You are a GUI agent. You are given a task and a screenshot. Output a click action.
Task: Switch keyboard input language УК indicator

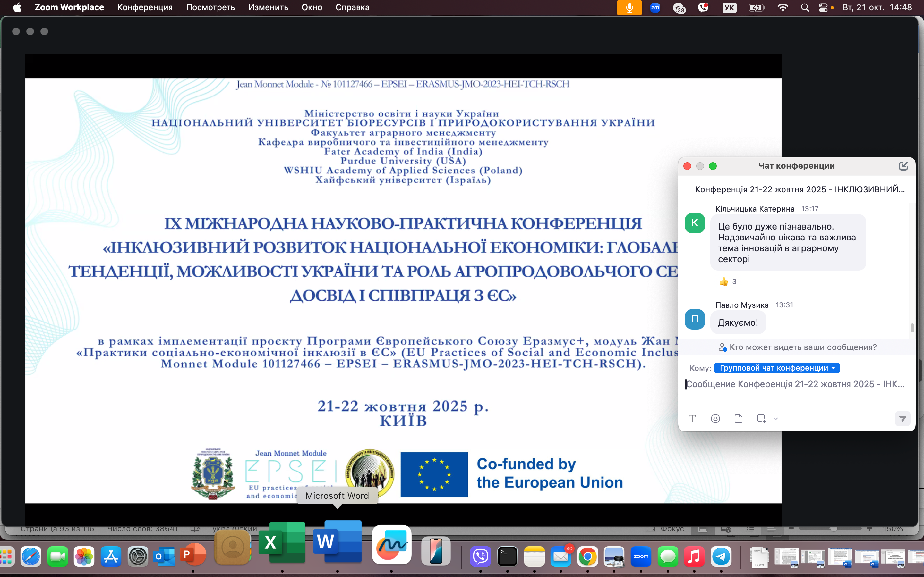pyautogui.click(x=729, y=8)
